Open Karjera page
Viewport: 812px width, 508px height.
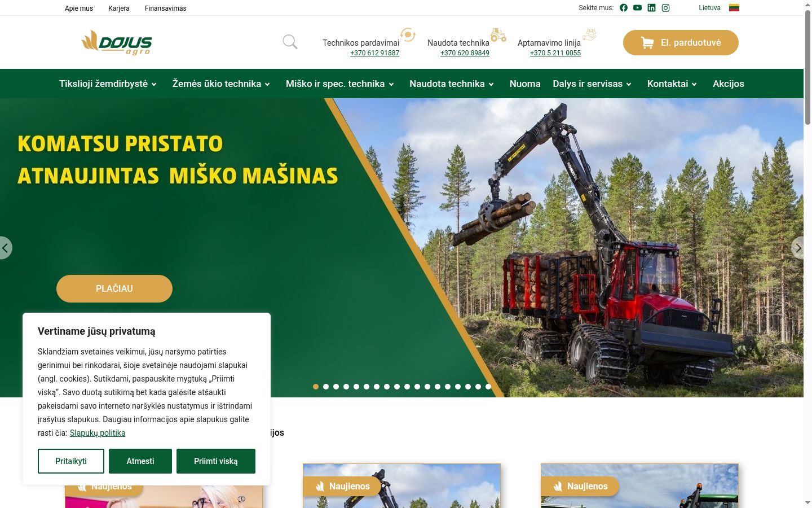119,8
